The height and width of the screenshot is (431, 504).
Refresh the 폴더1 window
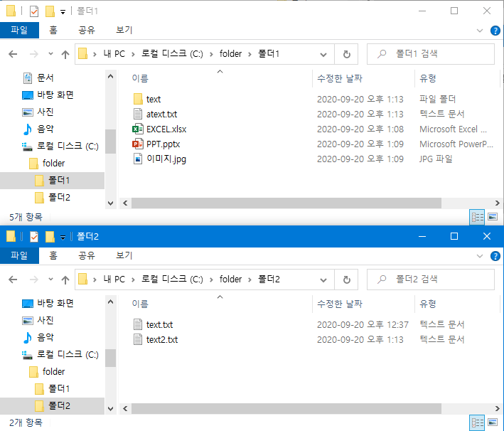pos(346,54)
